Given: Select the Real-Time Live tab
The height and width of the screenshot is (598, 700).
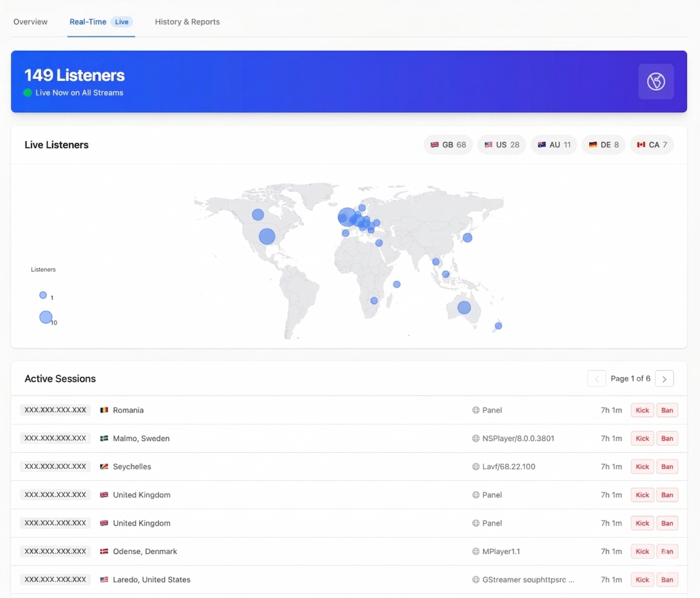Looking at the screenshot, I should [x=88, y=22].
